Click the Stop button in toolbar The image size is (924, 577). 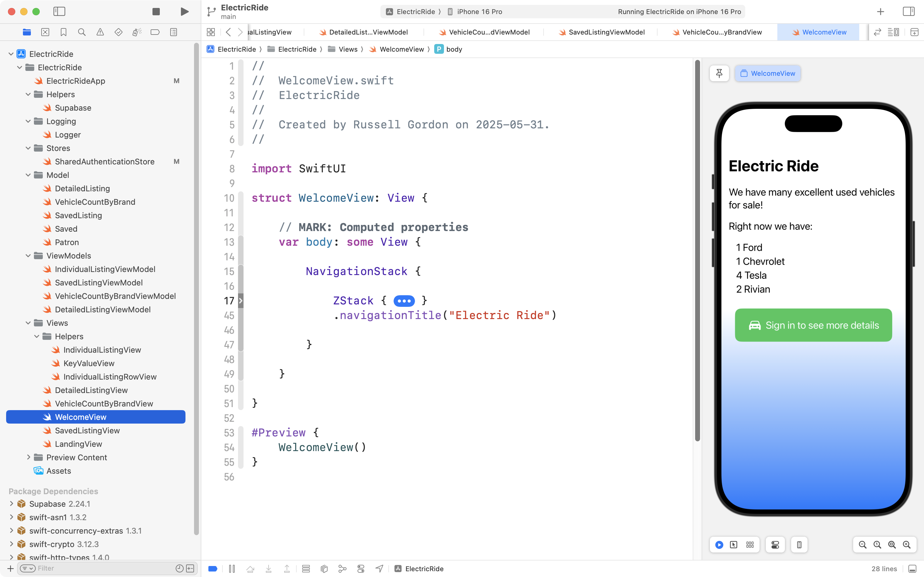pyautogui.click(x=156, y=11)
